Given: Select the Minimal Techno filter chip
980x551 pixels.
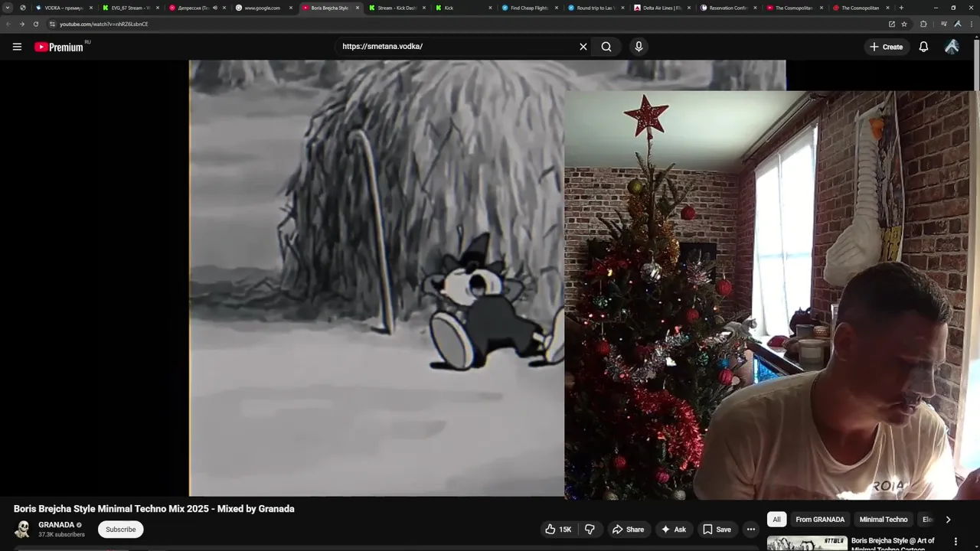Looking at the screenshot, I should (884, 520).
